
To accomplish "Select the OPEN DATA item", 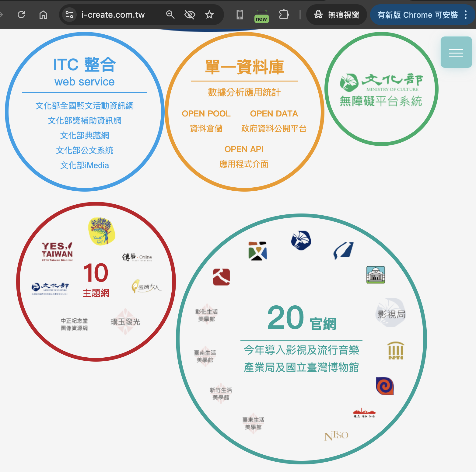I will point(274,114).
